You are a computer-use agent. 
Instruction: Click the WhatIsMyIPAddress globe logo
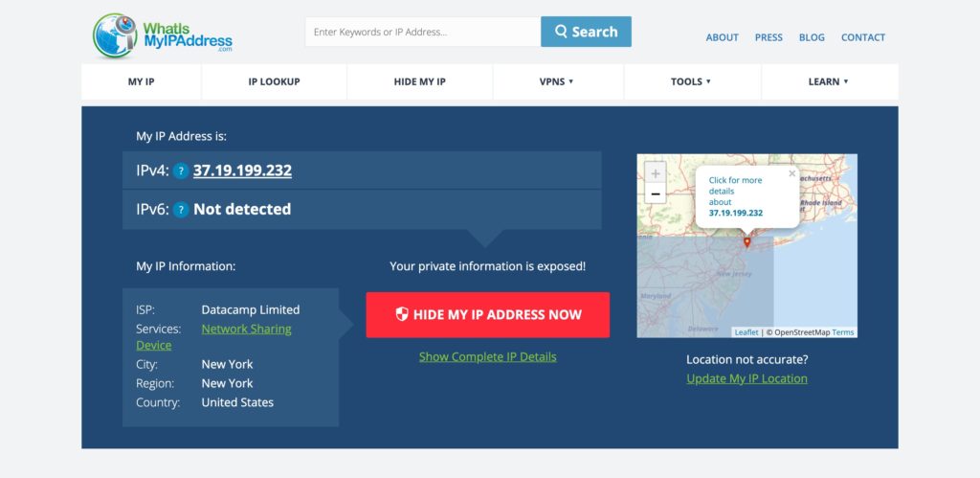115,35
